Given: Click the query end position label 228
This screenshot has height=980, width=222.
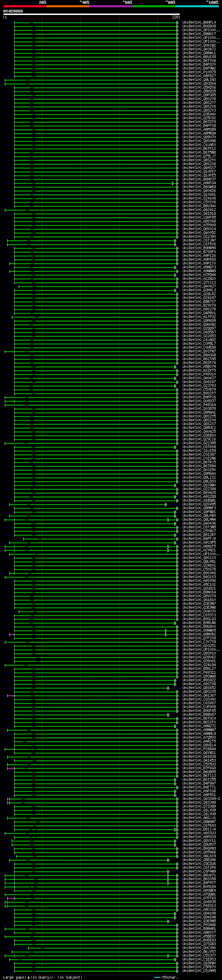Looking at the screenshot, I should (175, 17).
